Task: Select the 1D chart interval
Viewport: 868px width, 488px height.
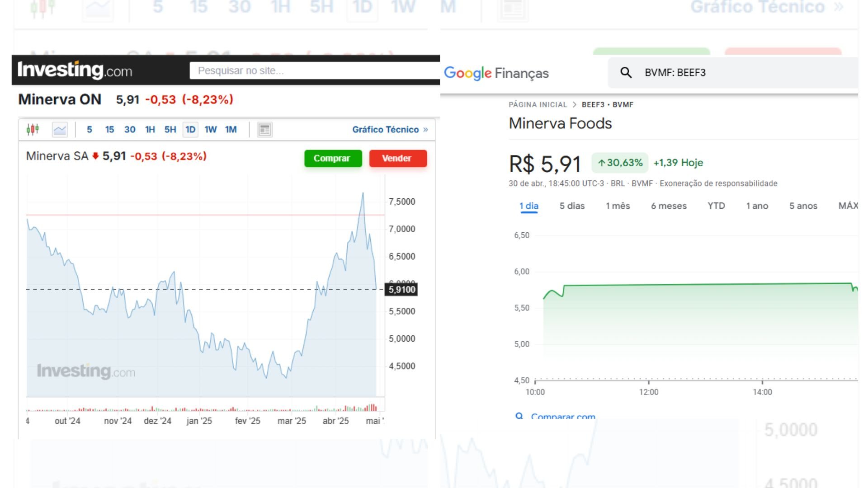Action: [190, 130]
